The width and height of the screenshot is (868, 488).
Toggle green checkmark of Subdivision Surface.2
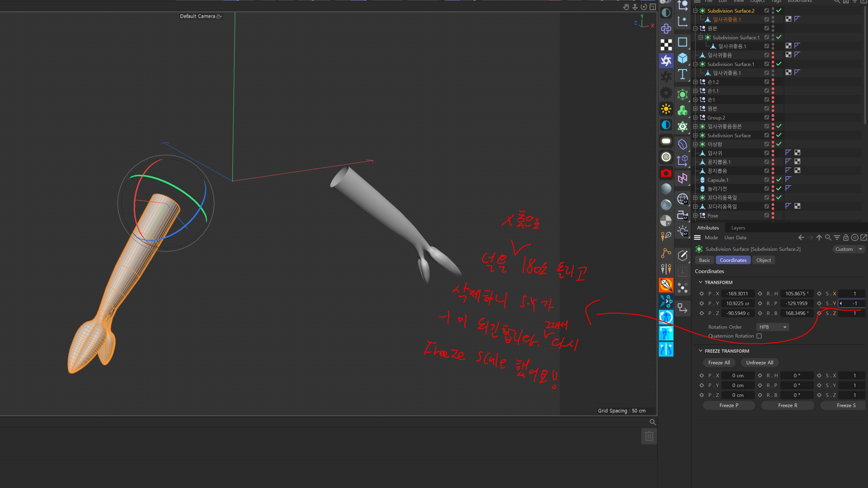pos(779,11)
